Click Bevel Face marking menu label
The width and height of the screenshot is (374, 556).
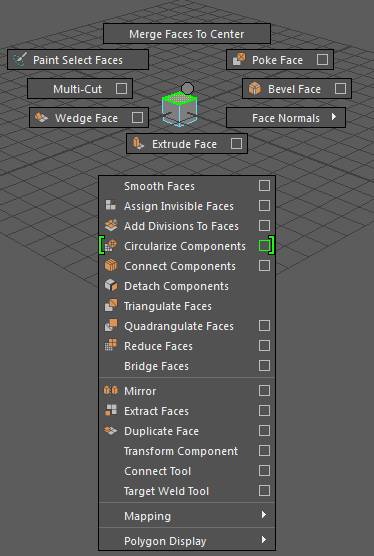point(294,89)
